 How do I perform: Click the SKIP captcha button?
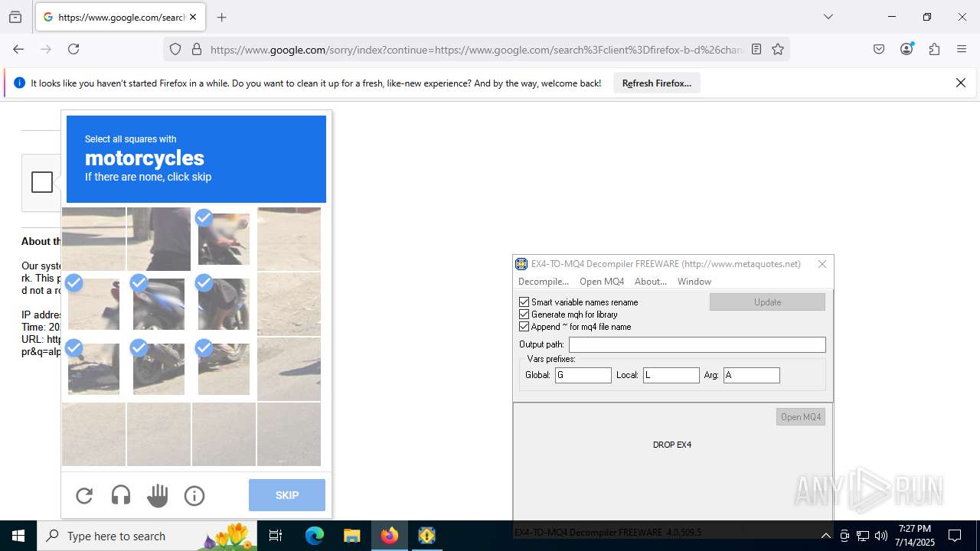click(287, 495)
